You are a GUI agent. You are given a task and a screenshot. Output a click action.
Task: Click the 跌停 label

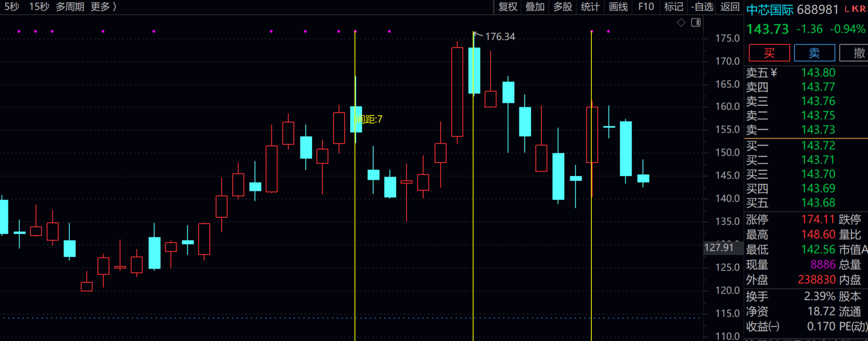(x=850, y=219)
